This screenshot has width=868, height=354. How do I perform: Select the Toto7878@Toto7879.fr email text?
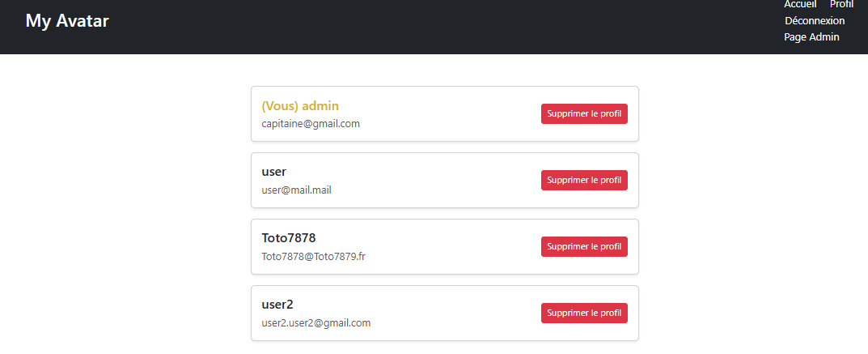[314, 257]
